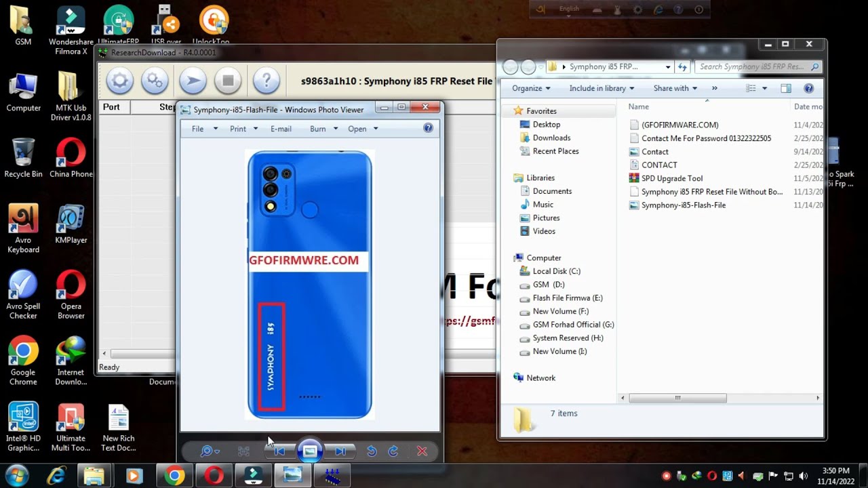Stop downloading with the square stop icon
Screen dimensions: 868x488
(228, 81)
